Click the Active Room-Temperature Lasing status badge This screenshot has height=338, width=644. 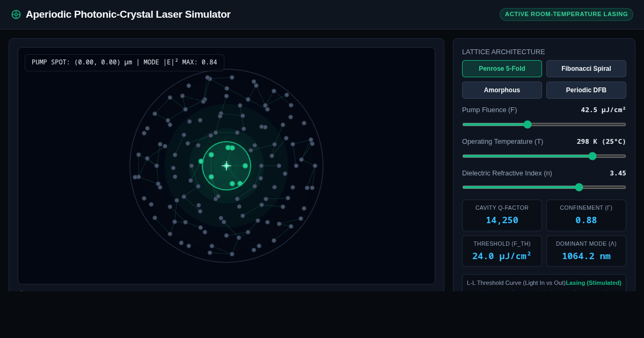[x=566, y=14]
